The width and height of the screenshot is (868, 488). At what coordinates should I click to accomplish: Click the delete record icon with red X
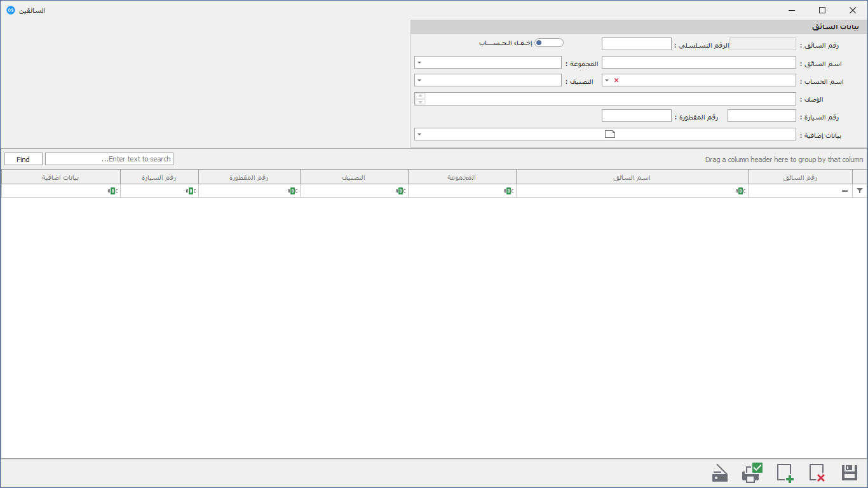coord(817,473)
